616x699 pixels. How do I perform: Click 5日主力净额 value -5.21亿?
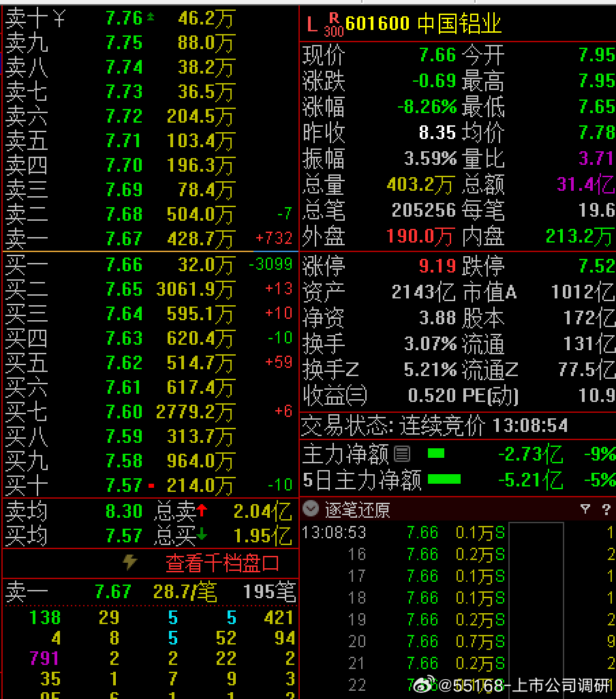(x=531, y=480)
